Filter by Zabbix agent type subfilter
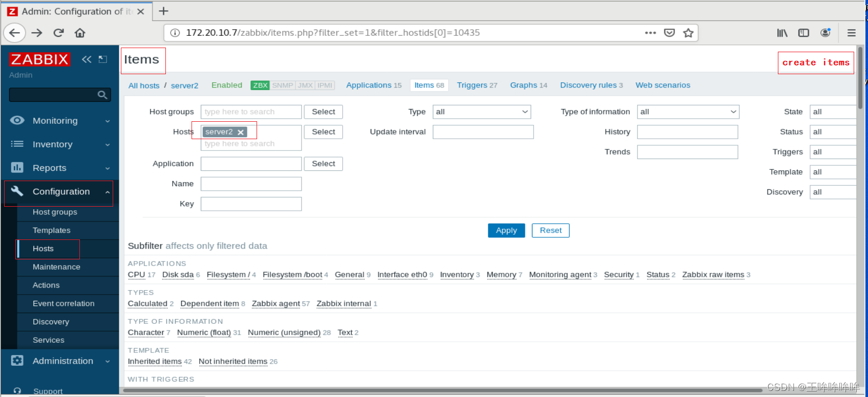Image resolution: width=868 pixels, height=397 pixels. click(x=276, y=303)
